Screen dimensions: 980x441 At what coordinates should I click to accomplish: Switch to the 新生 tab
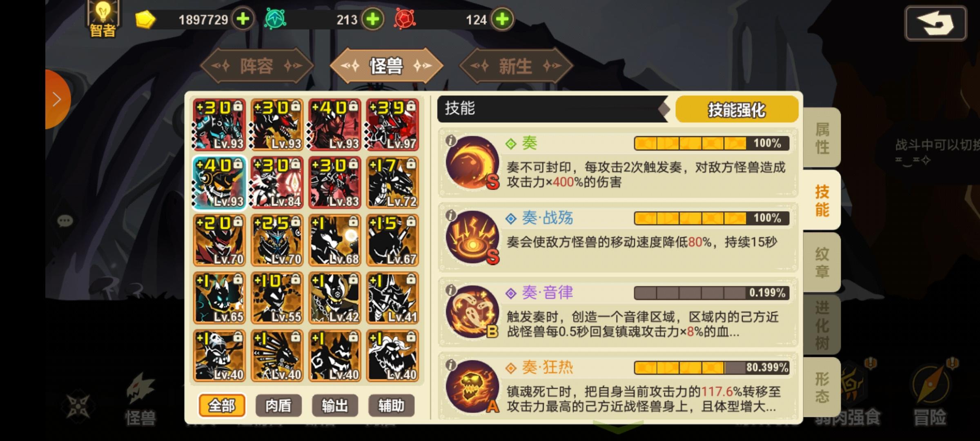coord(516,66)
